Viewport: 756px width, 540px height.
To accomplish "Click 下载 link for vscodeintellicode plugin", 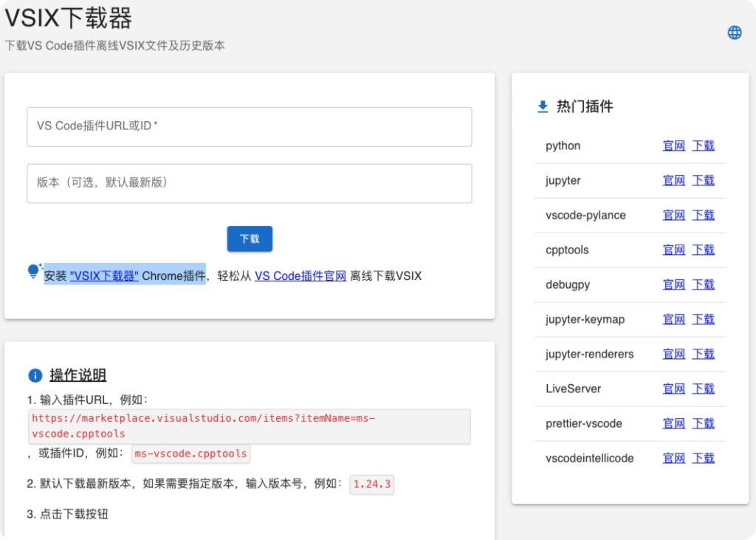I will pos(703,458).
